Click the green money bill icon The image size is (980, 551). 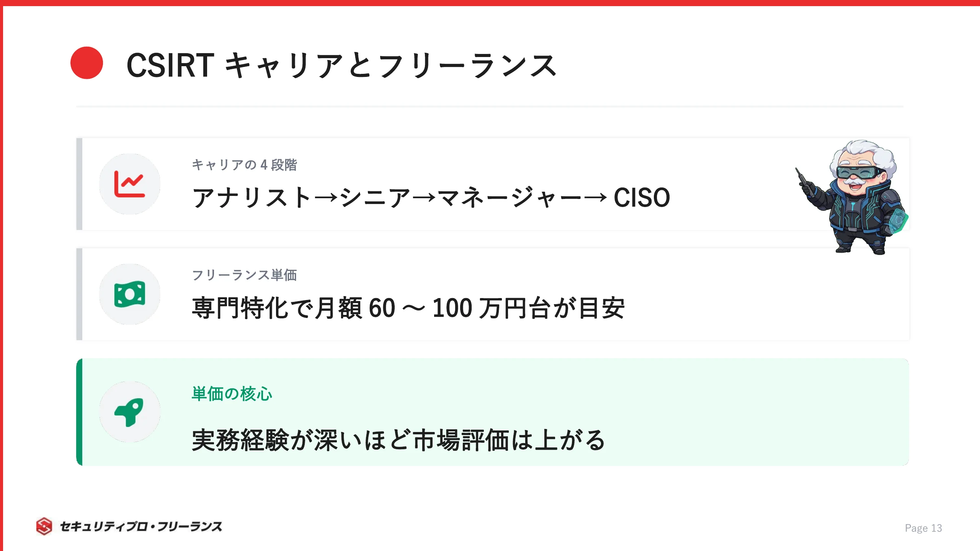click(129, 294)
